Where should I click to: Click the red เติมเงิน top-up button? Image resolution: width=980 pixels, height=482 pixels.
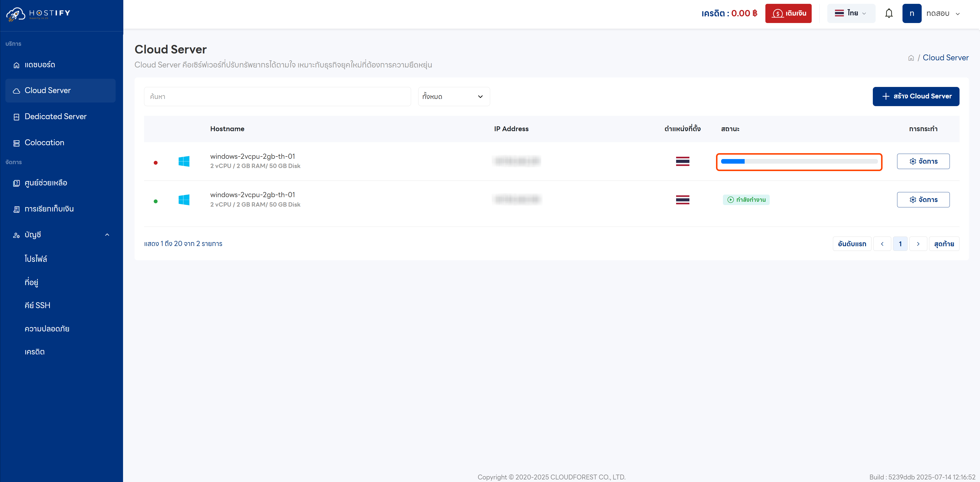point(788,13)
